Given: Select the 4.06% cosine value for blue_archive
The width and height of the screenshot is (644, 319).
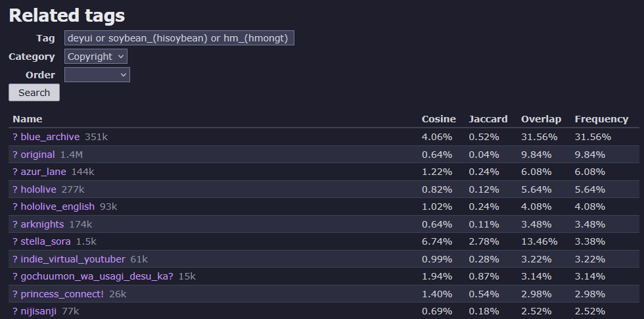Looking at the screenshot, I should tap(437, 137).
